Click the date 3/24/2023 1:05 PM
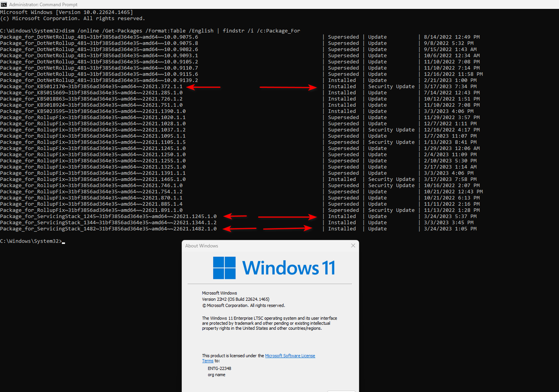Image resolution: width=559 pixels, height=392 pixels. click(x=450, y=229)
